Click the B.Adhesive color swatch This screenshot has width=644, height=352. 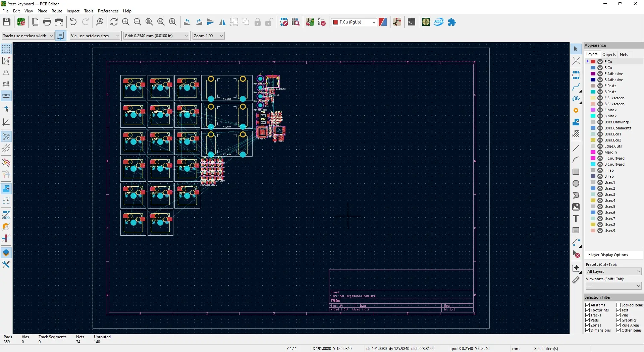click(x=593, y=80)
